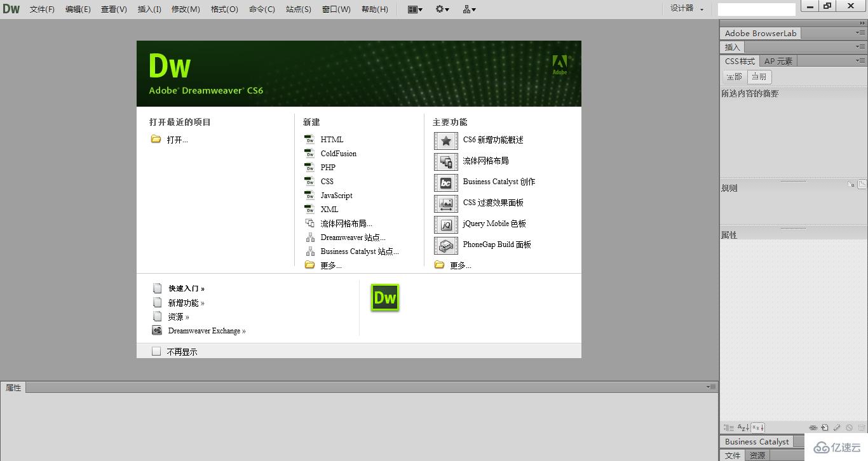
Task: Click the Attach Style Sheet link icon
Action: pos(814,428)
